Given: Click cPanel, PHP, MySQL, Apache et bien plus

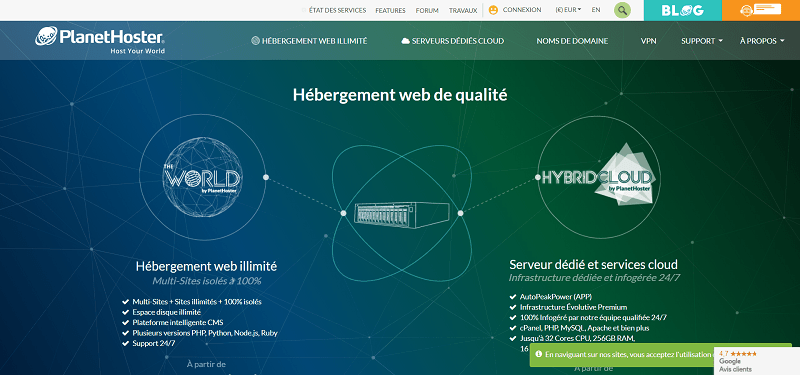Looking at the screenshot, I should coord(584,328).
